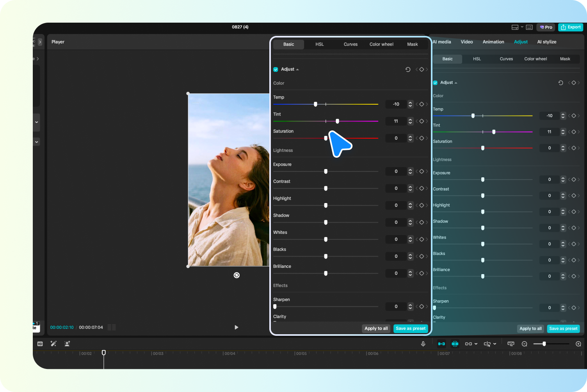The image size is (587, 392).
Task: Uncheck Adjust checkbox in the smaller background panel
Action: click(x=435, y=83)
